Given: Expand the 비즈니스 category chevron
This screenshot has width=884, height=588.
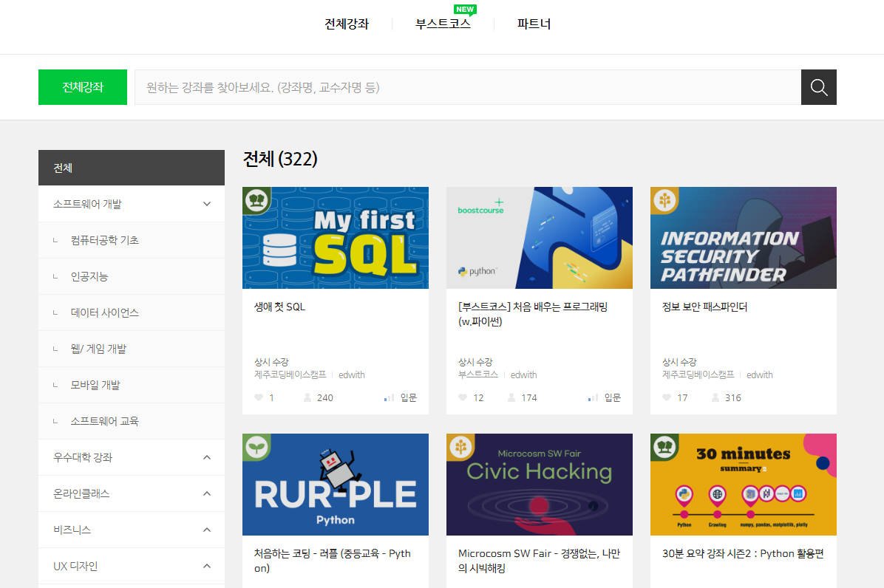Looking at the screenshot, I should [x=207, y=530].
